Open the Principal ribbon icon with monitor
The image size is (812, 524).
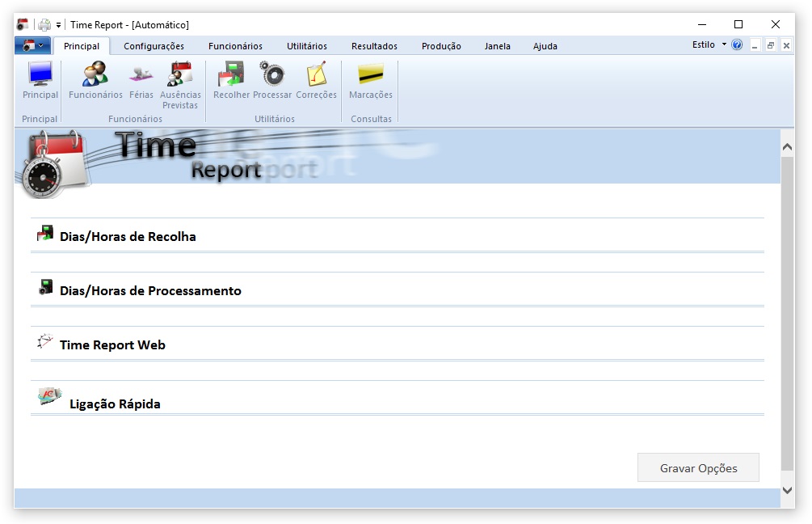(x=40, y=80)
